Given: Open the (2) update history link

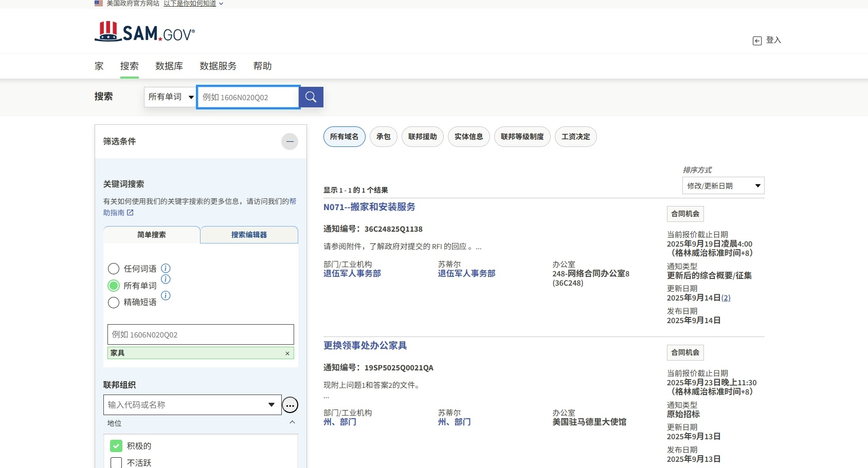Looking at the screenshot, I should click(x=726, y=298).
